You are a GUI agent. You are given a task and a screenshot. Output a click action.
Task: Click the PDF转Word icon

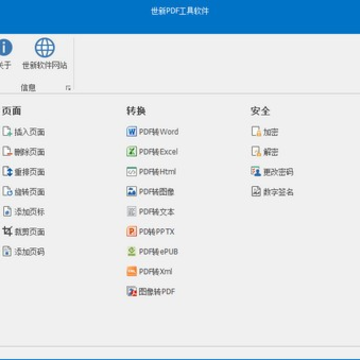point(132,132)
